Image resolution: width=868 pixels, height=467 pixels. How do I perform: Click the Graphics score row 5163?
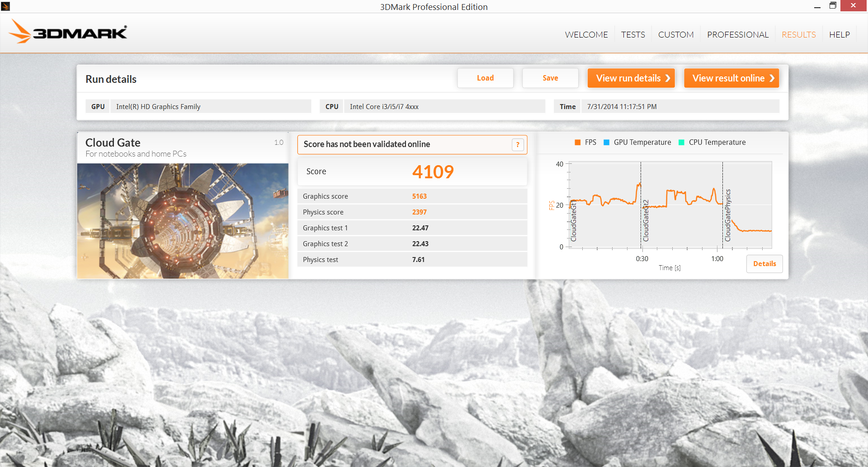(x=412, y=196)
